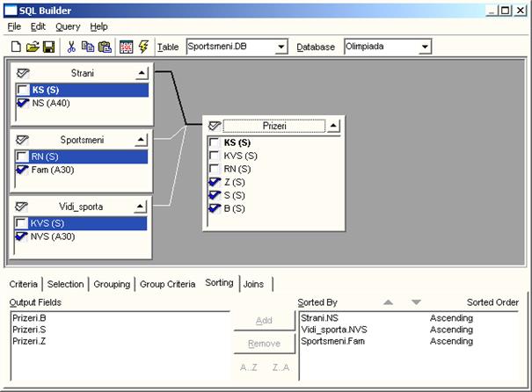This screenshot has width=532, height=392.
Task: Open the Query menu
Action: click(x=68, y=27)
